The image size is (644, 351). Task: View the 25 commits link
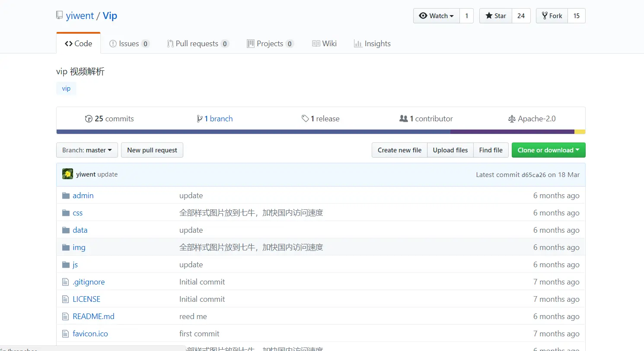click(109, 119)
